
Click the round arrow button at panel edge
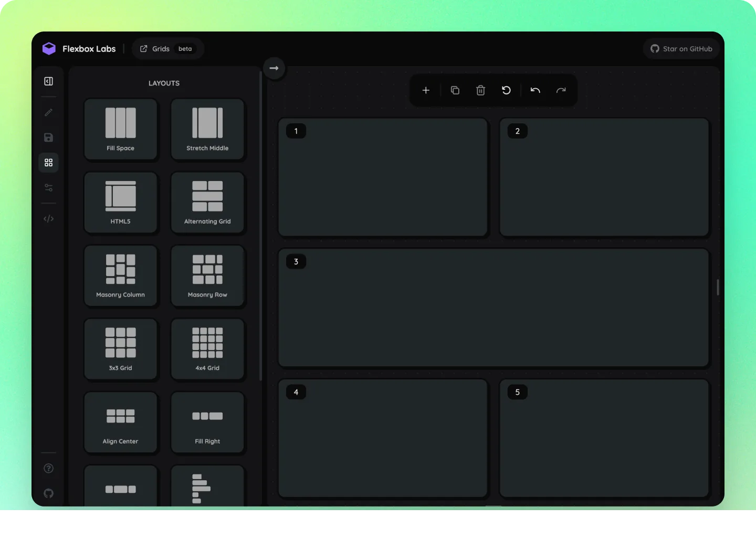click(274, 68)
